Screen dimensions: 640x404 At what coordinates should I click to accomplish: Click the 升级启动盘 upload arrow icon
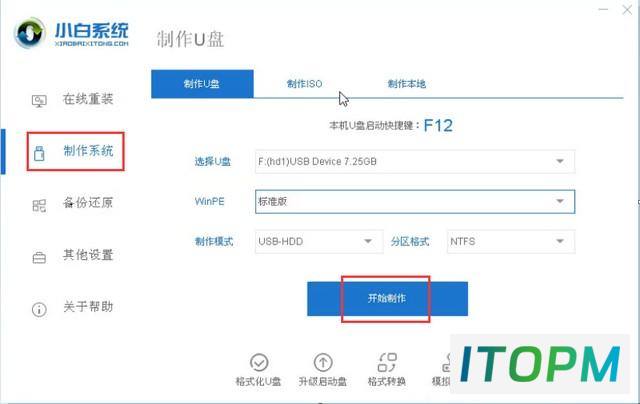tap(323, 362)
